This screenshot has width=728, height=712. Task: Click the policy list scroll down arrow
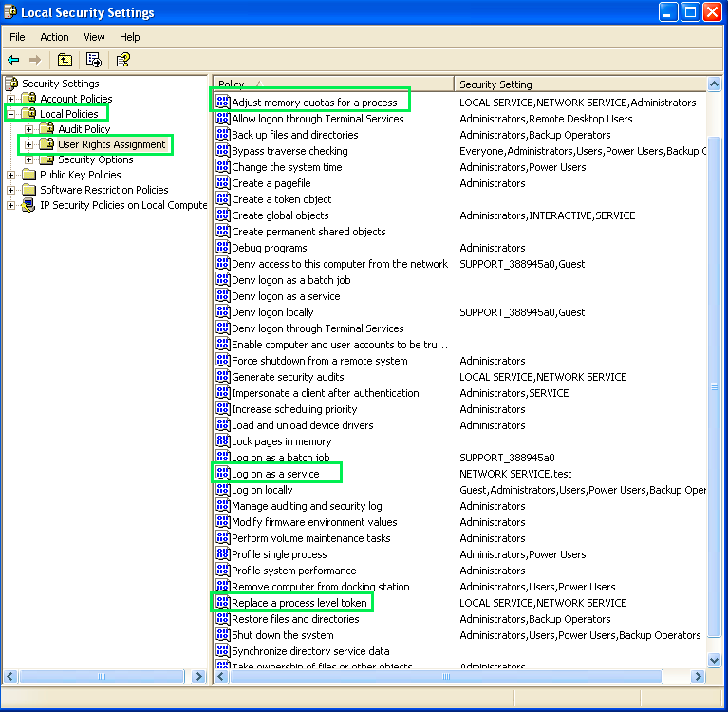(714, 660)
